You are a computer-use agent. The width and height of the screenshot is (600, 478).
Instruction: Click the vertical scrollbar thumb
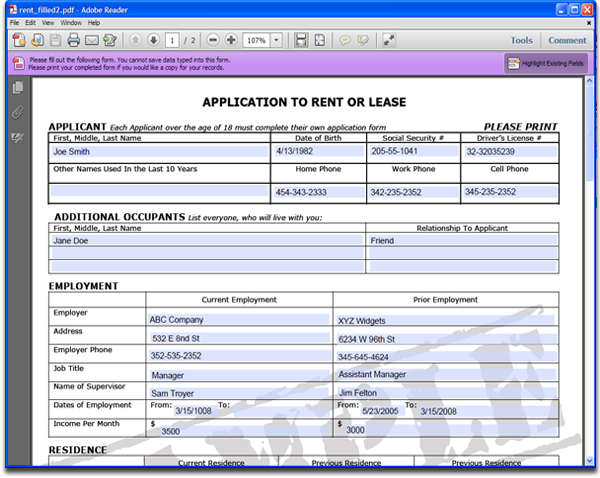pos(589,132)
